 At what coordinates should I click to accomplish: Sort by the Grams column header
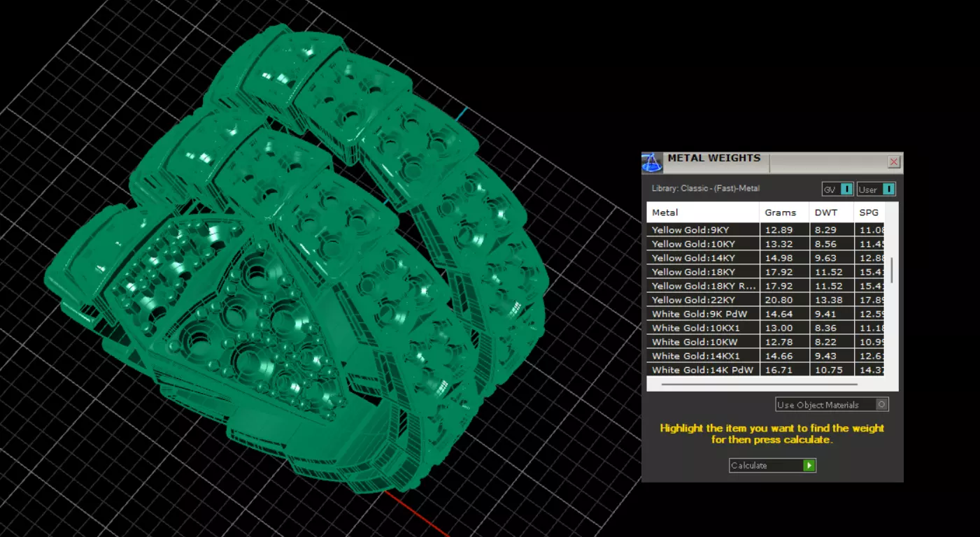point(784,213)
